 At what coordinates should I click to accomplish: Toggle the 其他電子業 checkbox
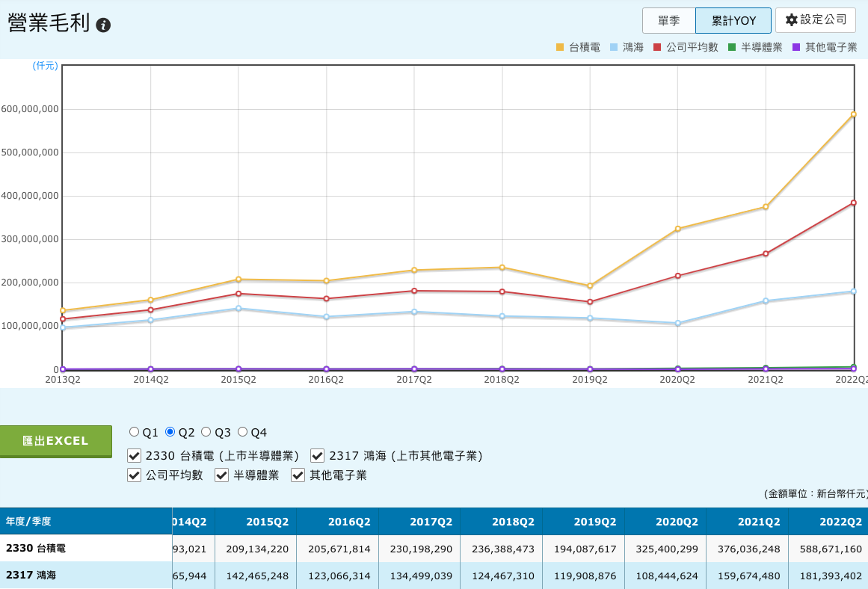click(x=298, y=475)
